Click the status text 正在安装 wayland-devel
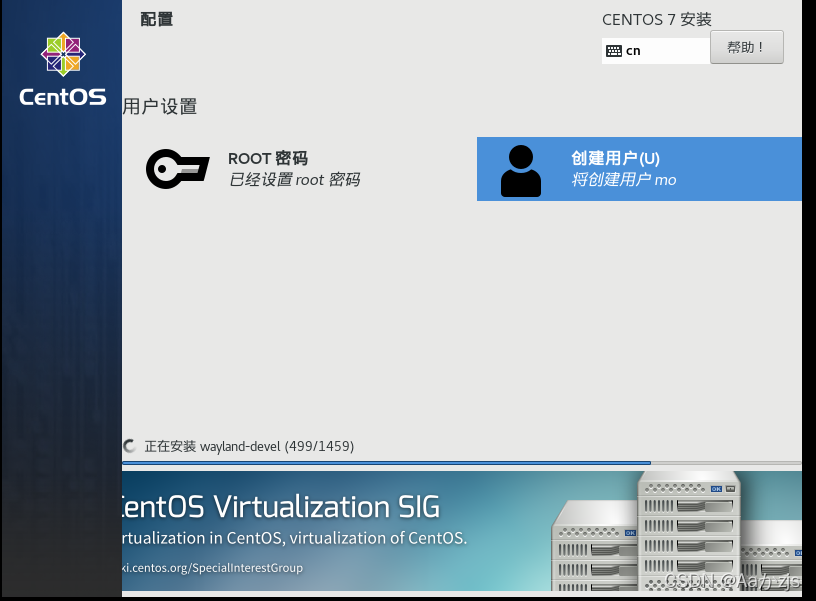The height and width of the screenshot is (601, 816). pyautogui.click(x=249, y=446)
